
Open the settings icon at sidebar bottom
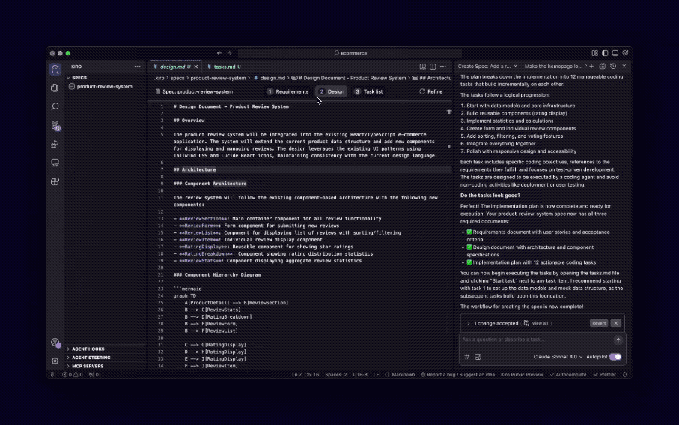pyautogui.click(x=55, y=361)
